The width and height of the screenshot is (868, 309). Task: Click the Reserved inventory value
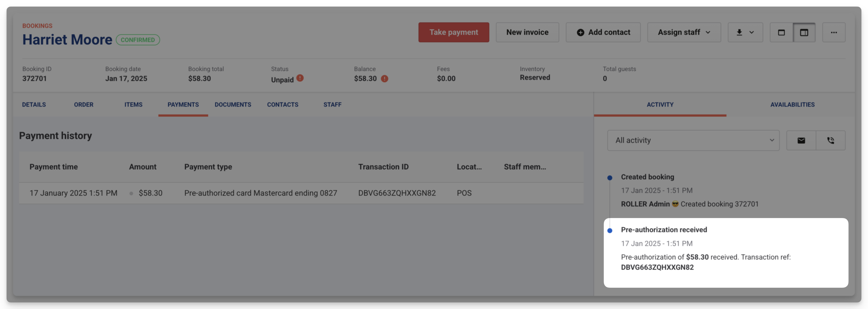coord(535,77)
